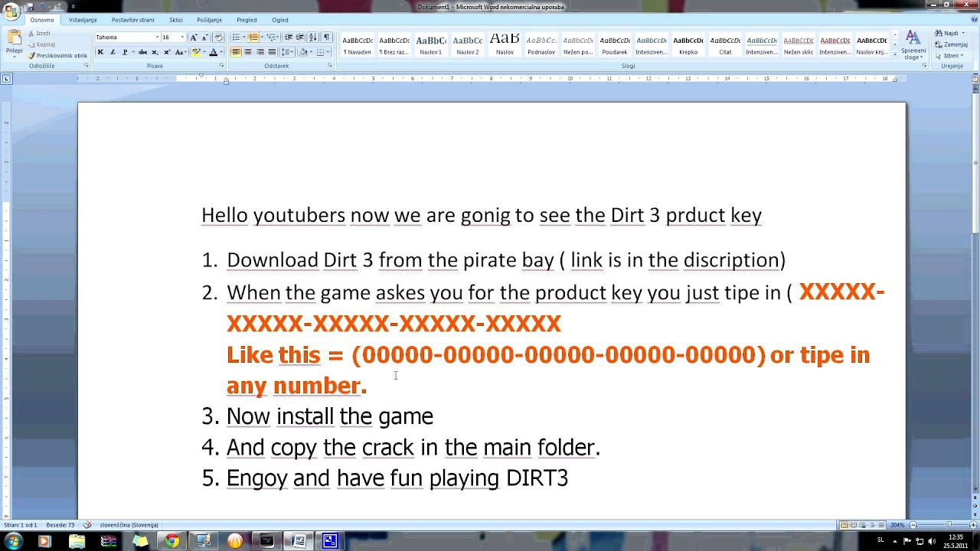980x551 pixels.
Task: Increase paragraph indent
Action: 300,37
